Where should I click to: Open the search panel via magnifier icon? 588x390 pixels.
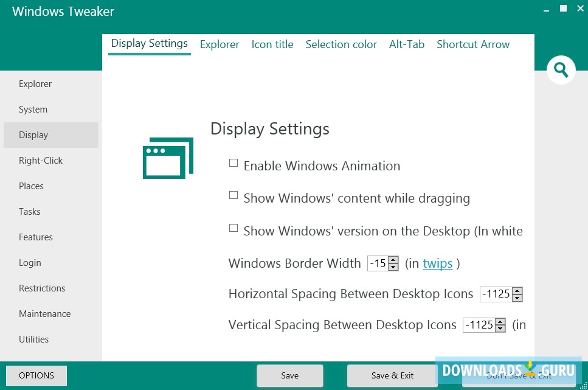(x=561, y=70)
